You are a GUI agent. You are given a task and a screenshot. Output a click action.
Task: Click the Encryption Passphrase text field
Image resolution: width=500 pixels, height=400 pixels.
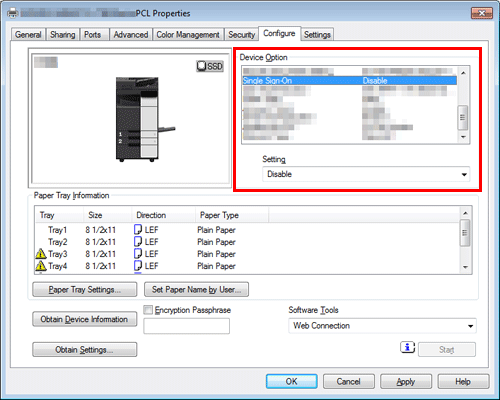[186, 326]
